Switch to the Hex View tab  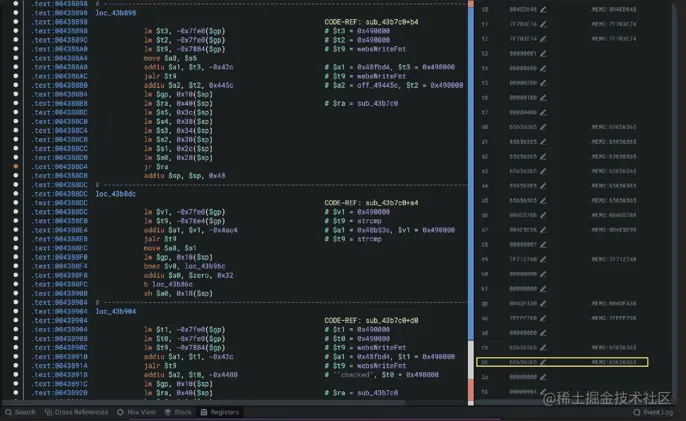click(136, 412)
